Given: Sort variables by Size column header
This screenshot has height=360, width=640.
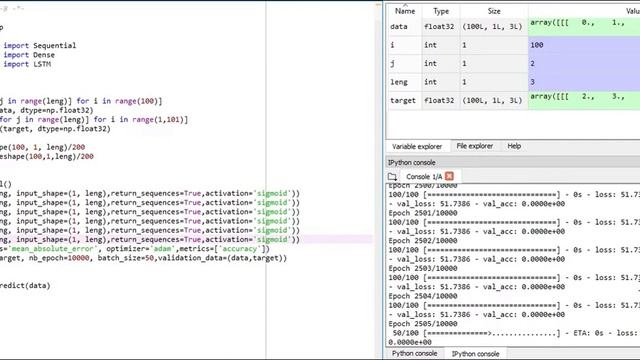Looking at the screenshot, I should click(x=494, y=11).
